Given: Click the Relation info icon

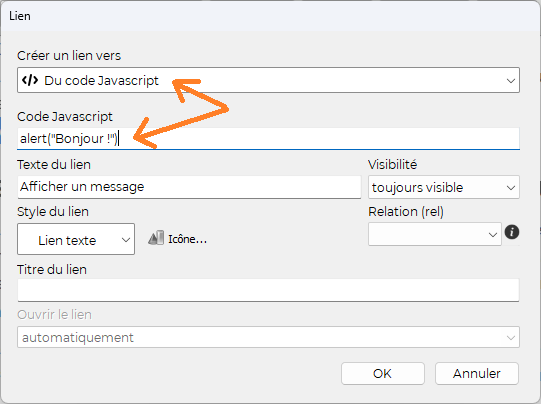Looking at the screenshot, I should click(512, 232).
